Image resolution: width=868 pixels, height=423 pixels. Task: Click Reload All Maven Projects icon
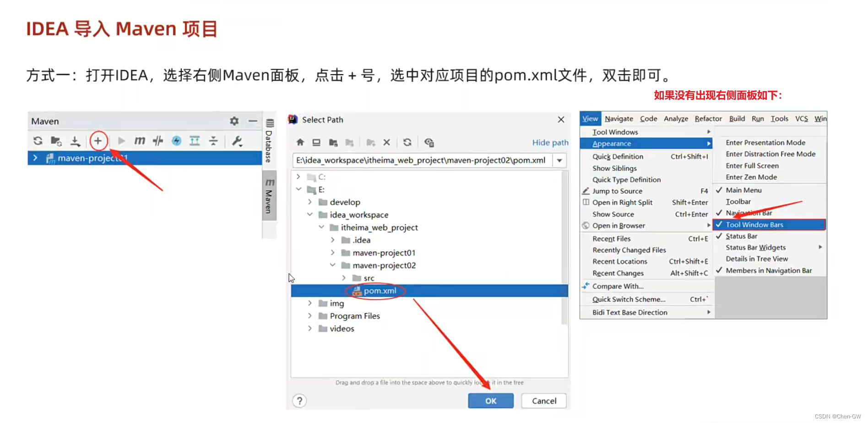38,141
